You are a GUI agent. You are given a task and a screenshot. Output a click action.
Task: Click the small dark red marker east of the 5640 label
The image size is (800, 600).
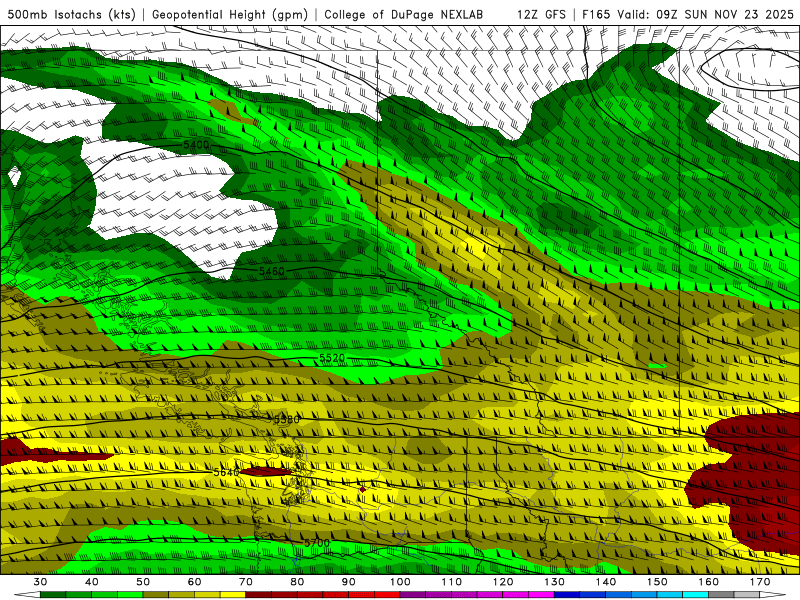(363, 490)
